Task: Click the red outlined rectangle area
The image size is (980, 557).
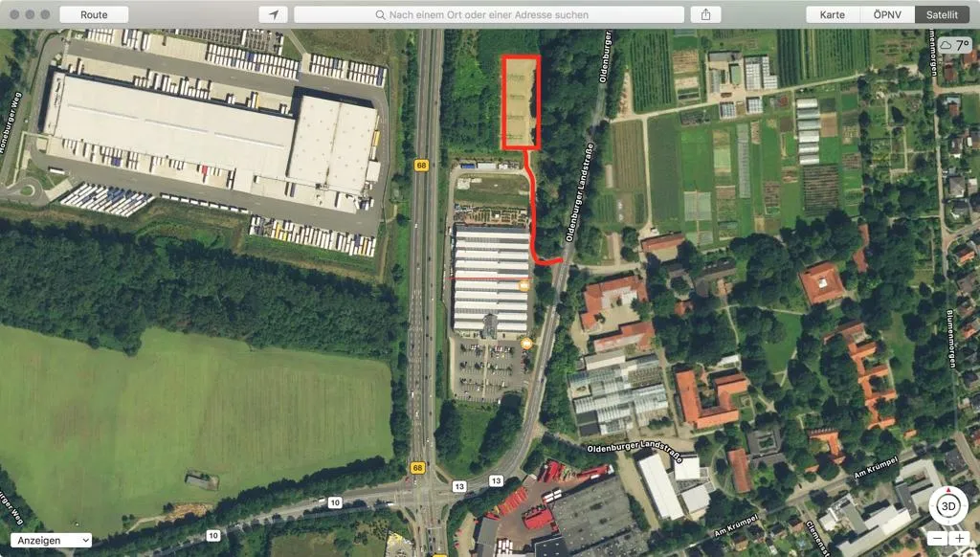Action: click(x=520, y=102)
